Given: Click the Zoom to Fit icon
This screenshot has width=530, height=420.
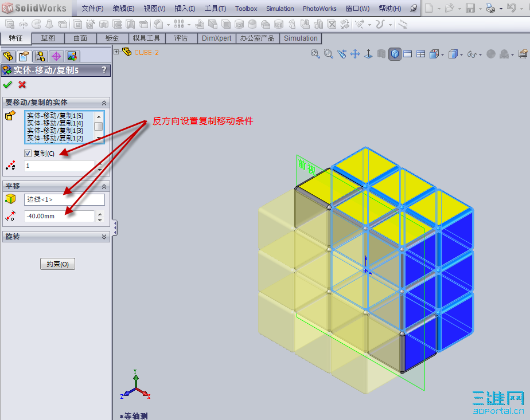Looking at the screenshot, I should coord(315,54).
